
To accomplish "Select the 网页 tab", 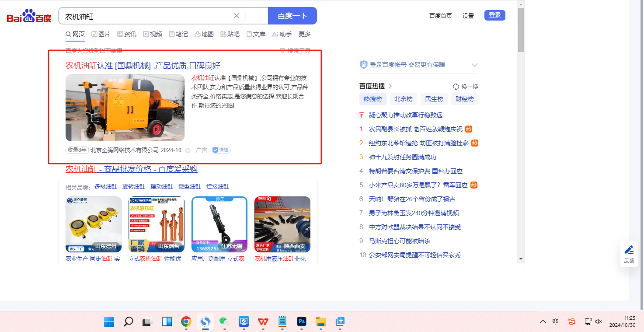I will [x=75, y=34].
